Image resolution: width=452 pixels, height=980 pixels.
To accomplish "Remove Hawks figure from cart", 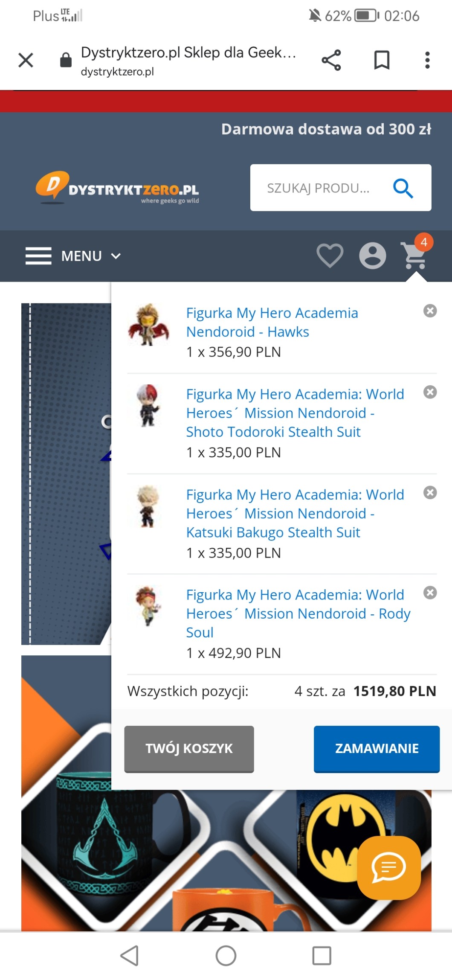I will point(430,311).
